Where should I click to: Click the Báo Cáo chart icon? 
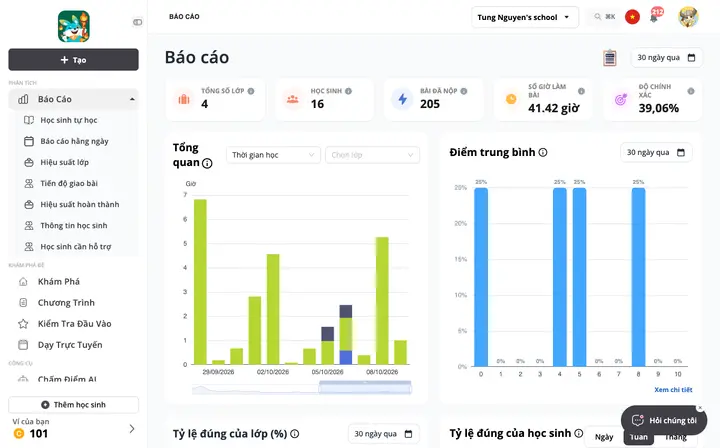(23, 99)
